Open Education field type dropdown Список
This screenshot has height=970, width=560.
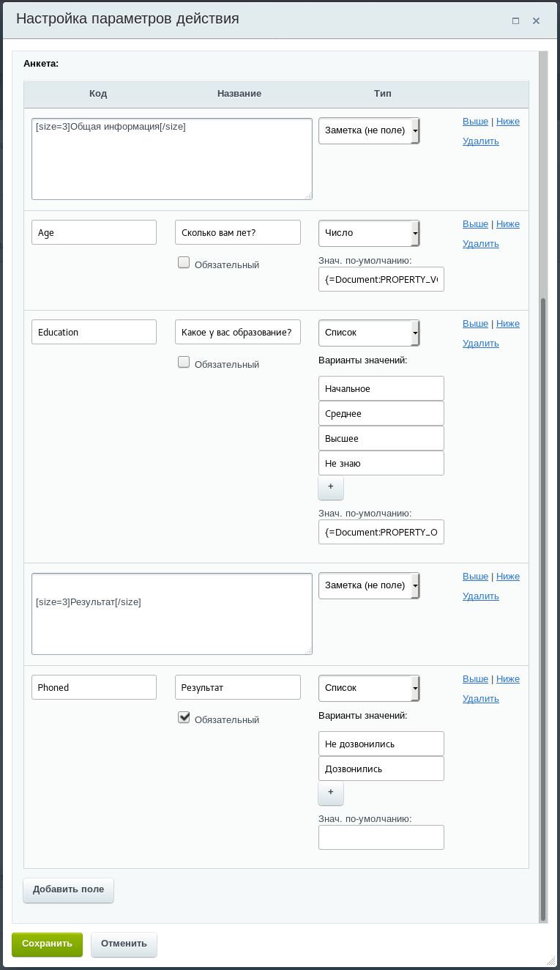[369, 333]
